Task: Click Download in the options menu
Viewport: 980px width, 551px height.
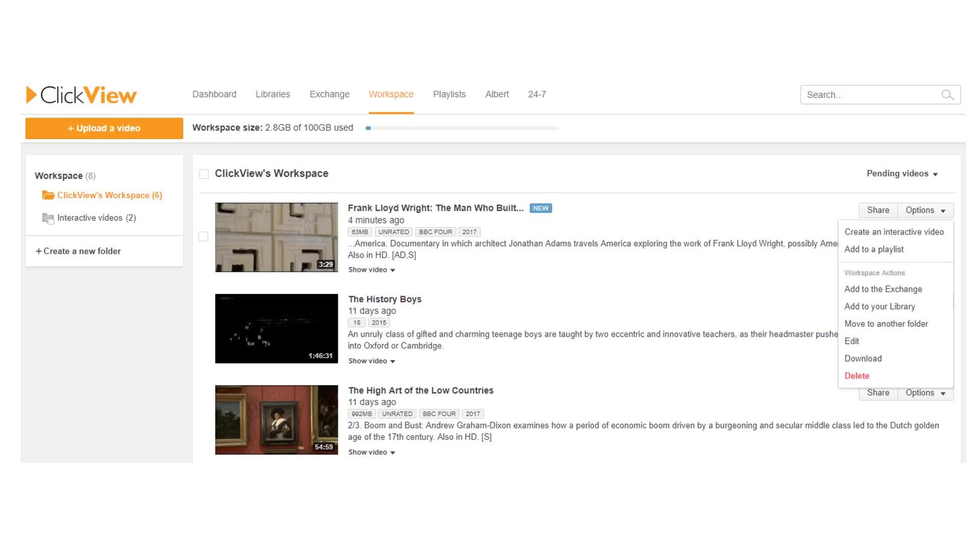Action: [x=863, y=359]
